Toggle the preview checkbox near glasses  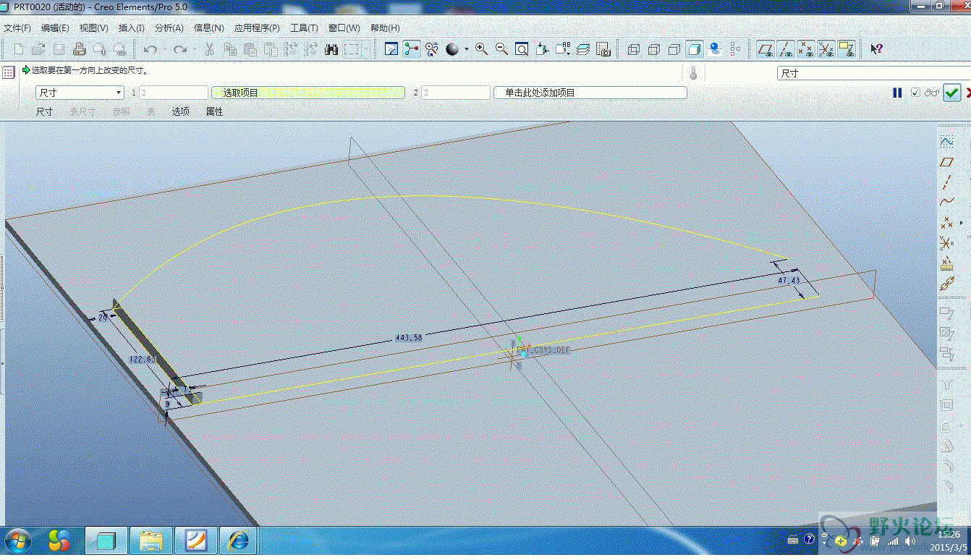[x=916, y=93]
